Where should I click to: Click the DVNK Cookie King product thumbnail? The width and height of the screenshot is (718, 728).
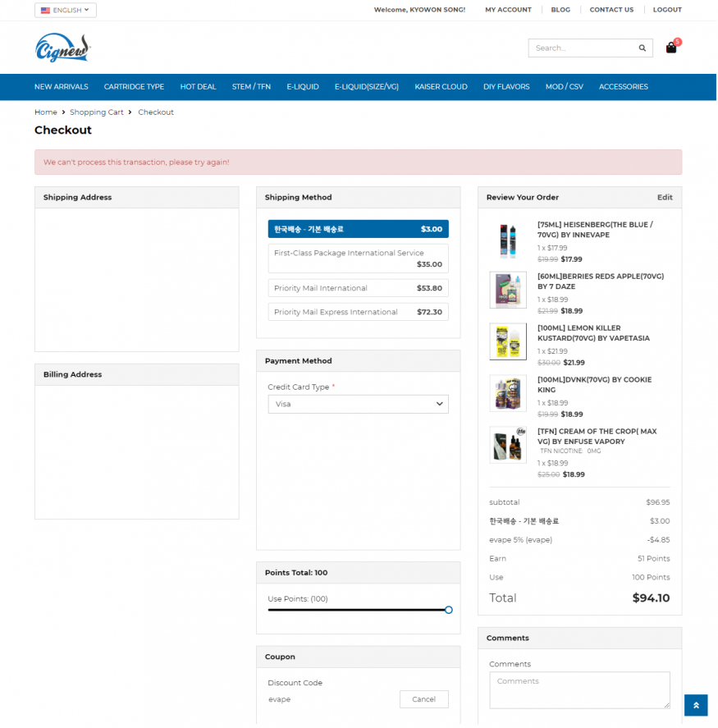click(x=509, y=394)
